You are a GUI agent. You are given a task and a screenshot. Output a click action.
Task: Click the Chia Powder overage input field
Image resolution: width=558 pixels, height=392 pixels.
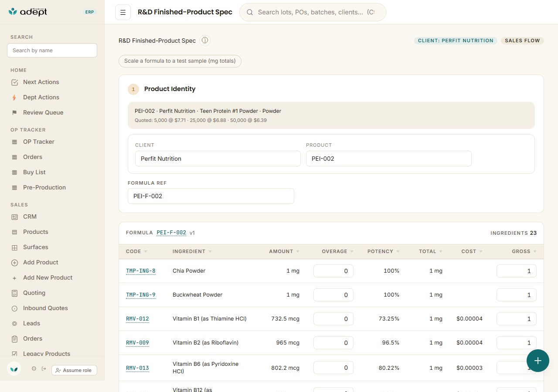(333, 271)
